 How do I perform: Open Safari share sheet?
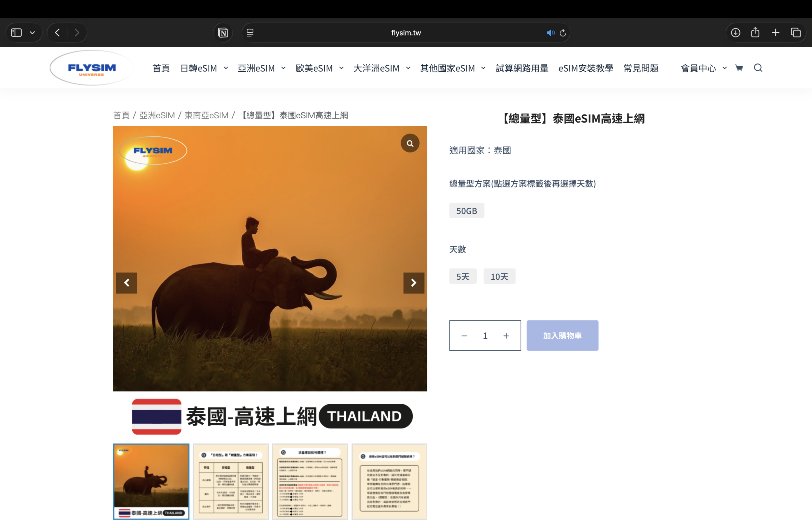coord(755,32)
